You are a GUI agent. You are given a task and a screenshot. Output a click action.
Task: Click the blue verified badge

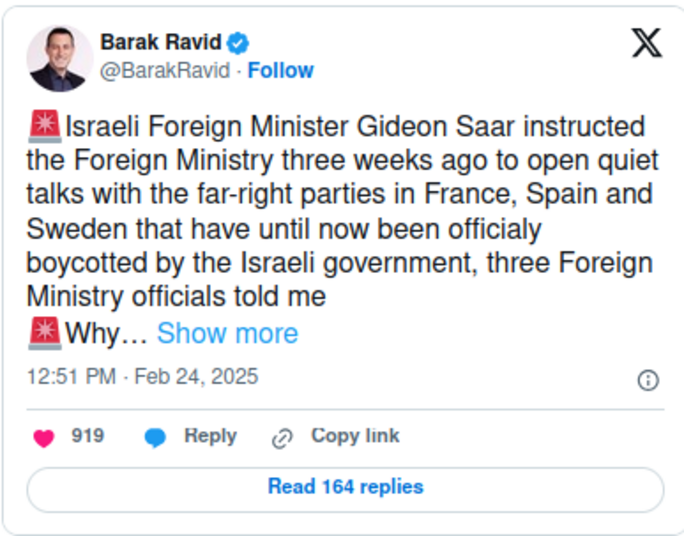pos(238,44)
